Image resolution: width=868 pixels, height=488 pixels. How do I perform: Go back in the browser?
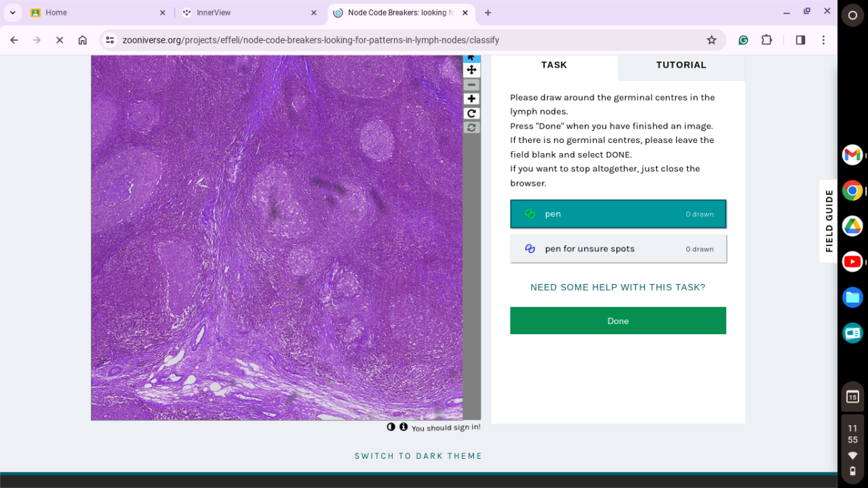tap(14, 40)
